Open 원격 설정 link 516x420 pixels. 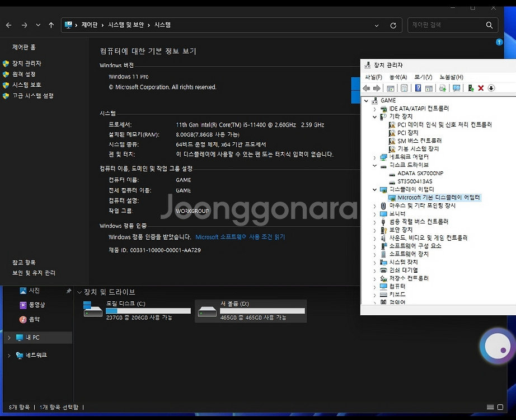point(24,74)
